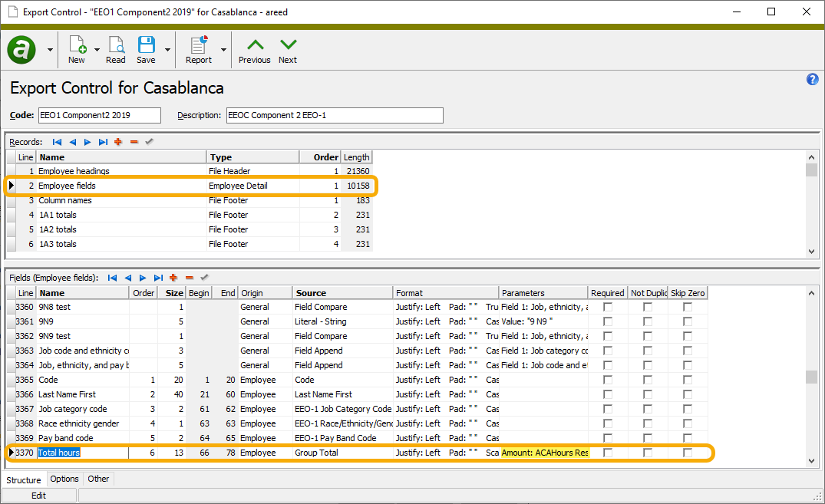The image size is (825, 504).
Task: Click the New icon in the toolbar
Action: tap(77, 48)
